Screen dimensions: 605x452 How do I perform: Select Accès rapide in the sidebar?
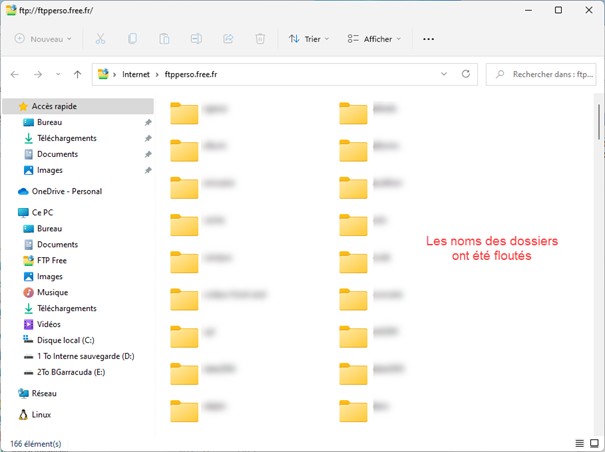pos(78,106)
